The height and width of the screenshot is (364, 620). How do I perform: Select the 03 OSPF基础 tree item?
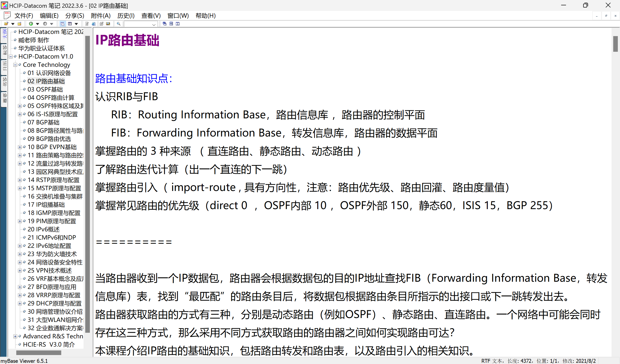point(45,90)
